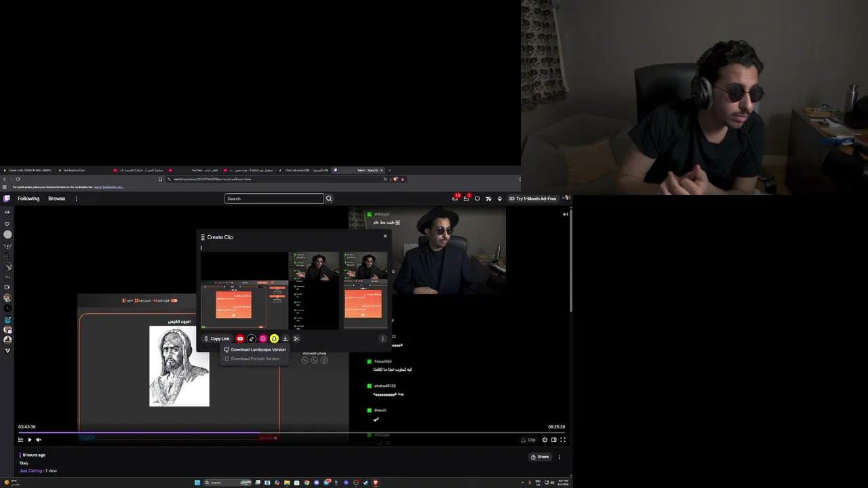Switch to the DRAGON BALL GAMES browser tab

click(27, 170)
